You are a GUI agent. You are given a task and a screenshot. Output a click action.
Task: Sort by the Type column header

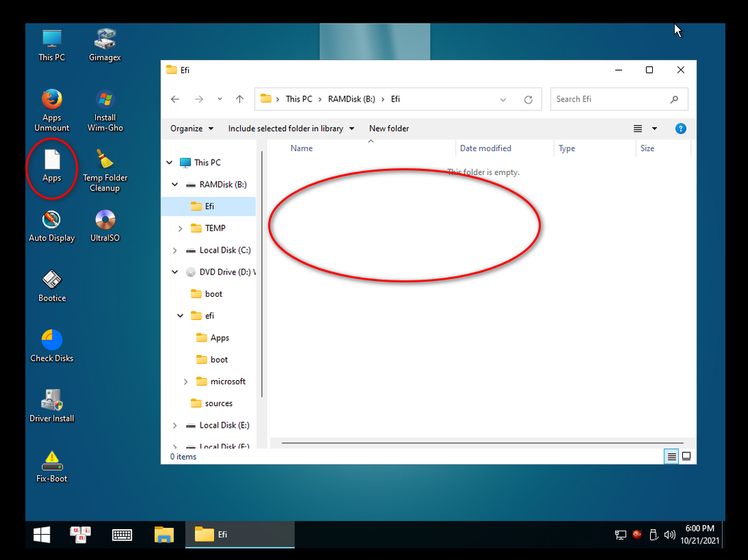pyautogui.click(x=595, y=148)
